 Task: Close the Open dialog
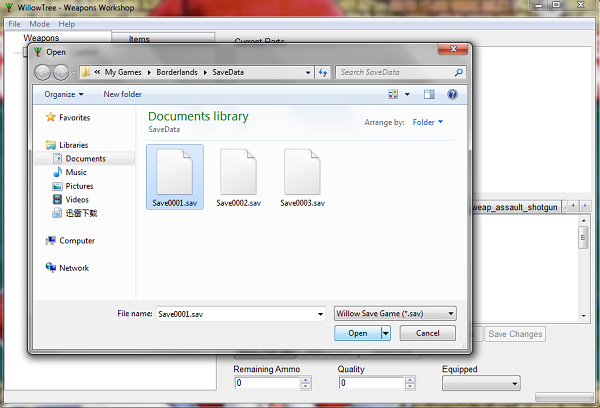[x=453, y=49]
